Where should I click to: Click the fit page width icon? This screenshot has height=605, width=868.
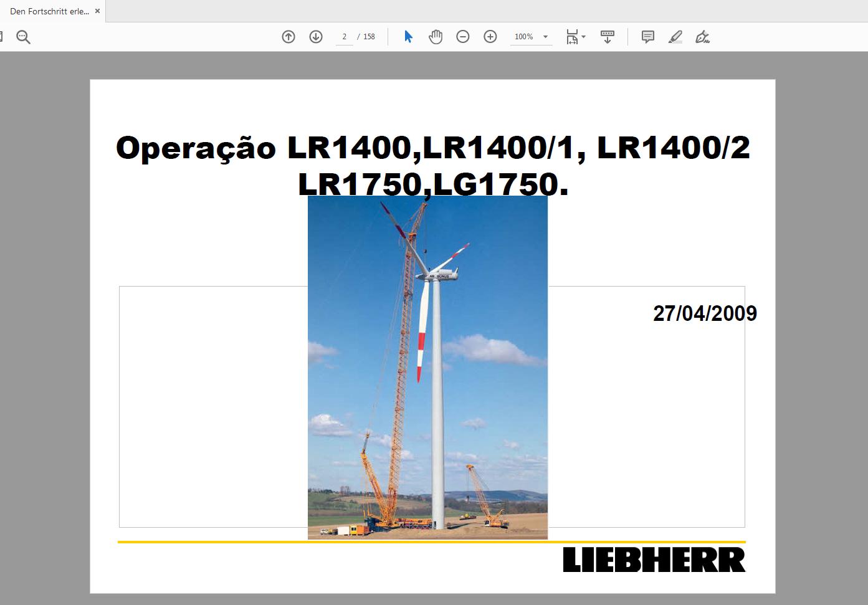(572, 37)
